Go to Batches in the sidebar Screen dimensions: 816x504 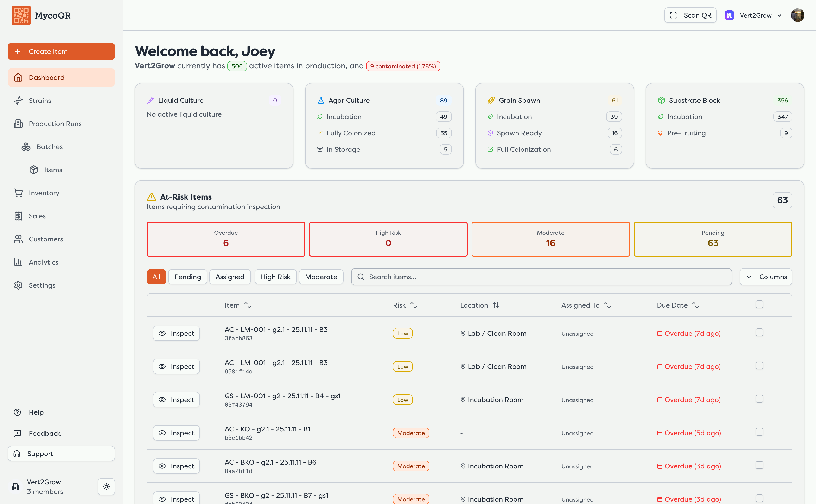[x=49, y=147]
